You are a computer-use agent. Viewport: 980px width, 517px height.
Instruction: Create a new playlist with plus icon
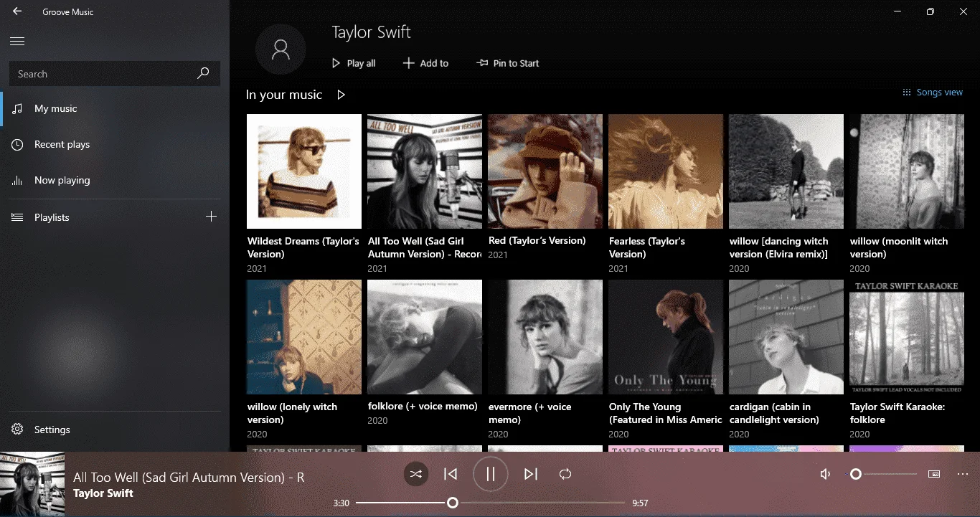(x=211, y=217)
